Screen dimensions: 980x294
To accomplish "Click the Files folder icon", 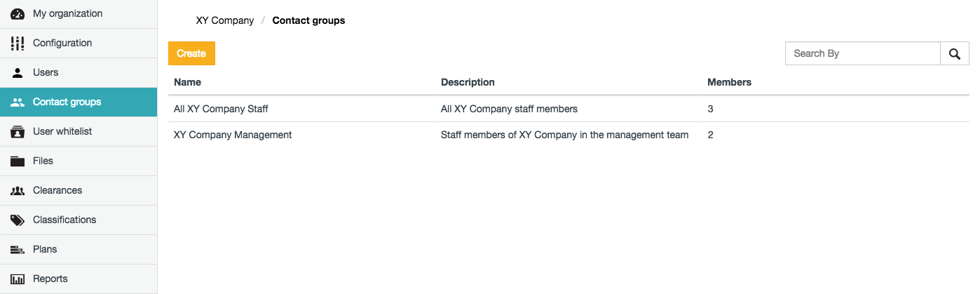I will click(18, 161).
